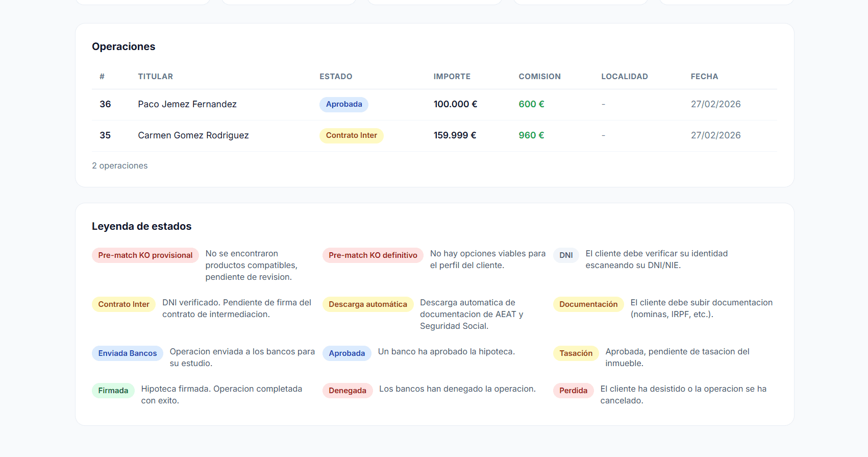This screenshot has width=868, height=457.
Task: Click the # column header
Action: [102, 77]
